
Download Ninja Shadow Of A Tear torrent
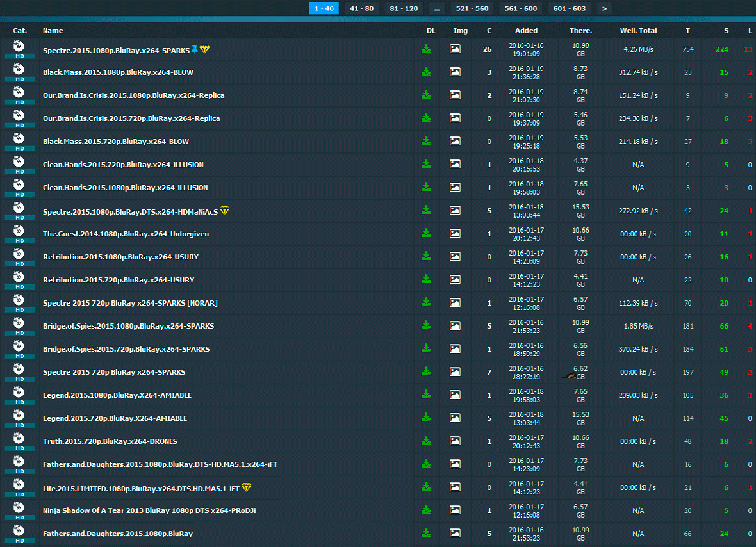(x=426, y=510)
